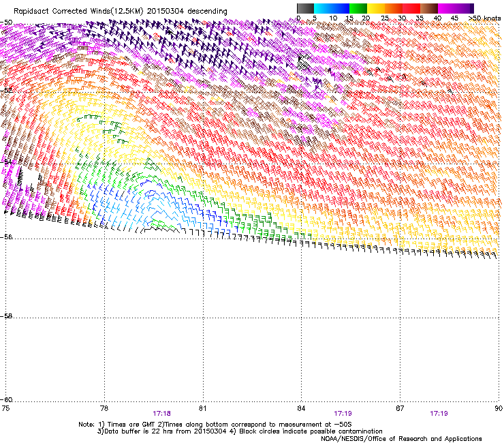The image size is (504, 443).
Task: Select the green 15–20 knots legend swatch
Action: pos(358,8)
